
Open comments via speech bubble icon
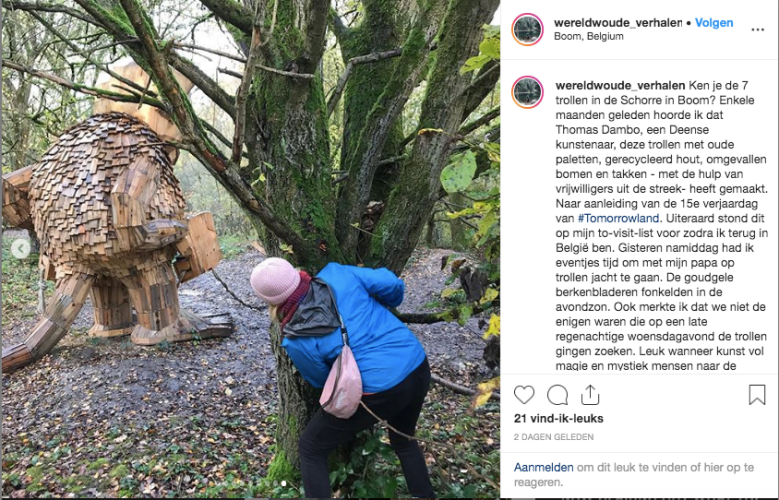point(557,395)
